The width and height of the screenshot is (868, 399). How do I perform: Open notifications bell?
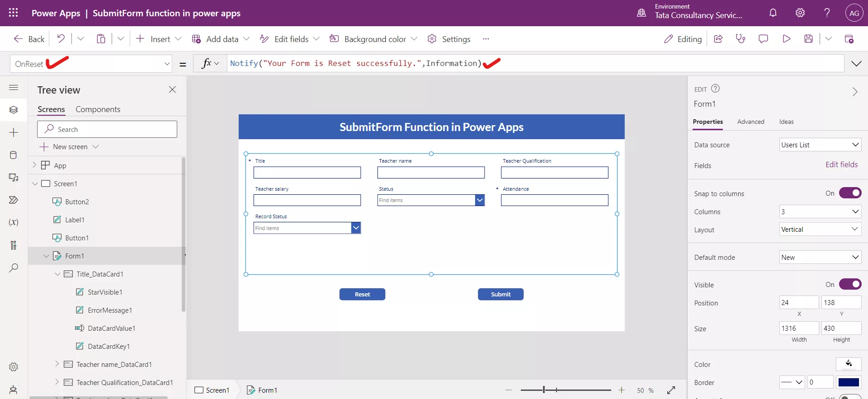[773, 13]
